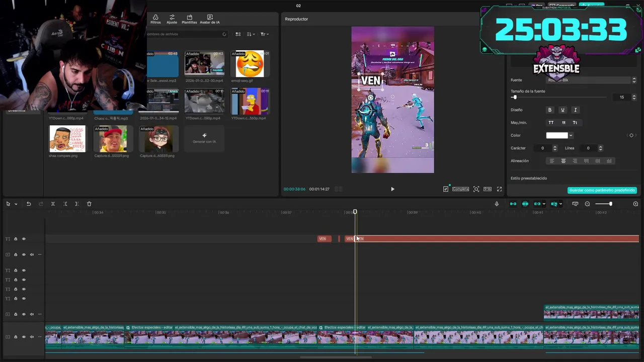
Task: Split the clip at the playhead
Action: click(53, 204)
